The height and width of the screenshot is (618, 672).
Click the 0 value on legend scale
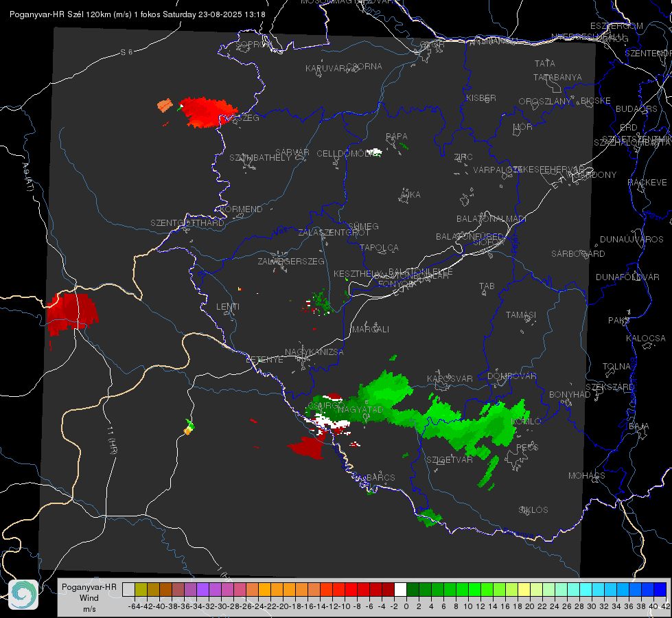(x=406, y=606)
